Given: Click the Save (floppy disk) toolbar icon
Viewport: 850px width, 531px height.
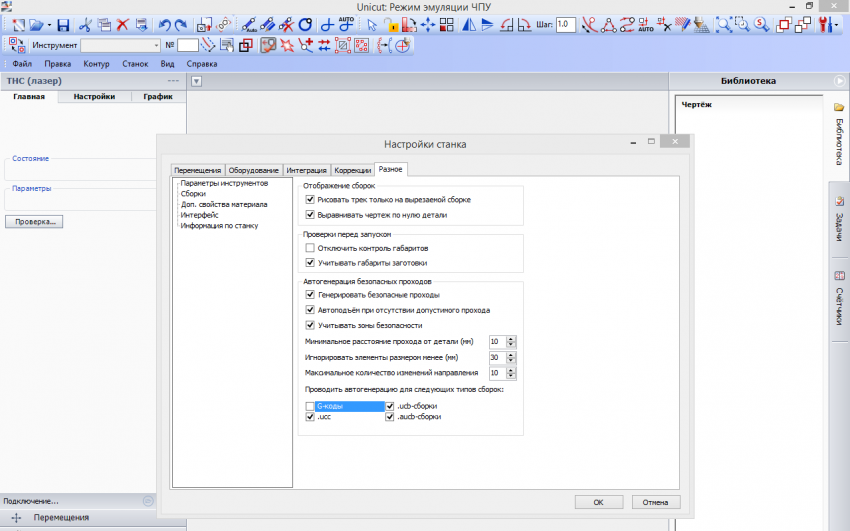Looking at the screenshot, I should [63, 24].
